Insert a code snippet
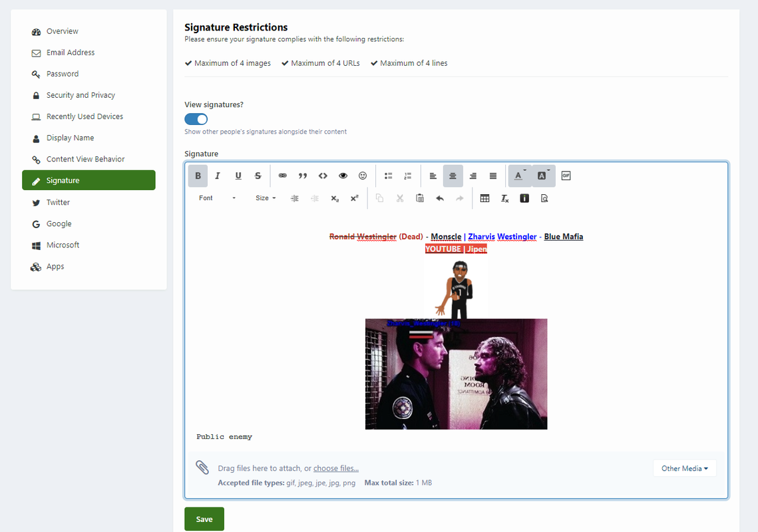Viewport: 758px width, 532px height. 323,176
